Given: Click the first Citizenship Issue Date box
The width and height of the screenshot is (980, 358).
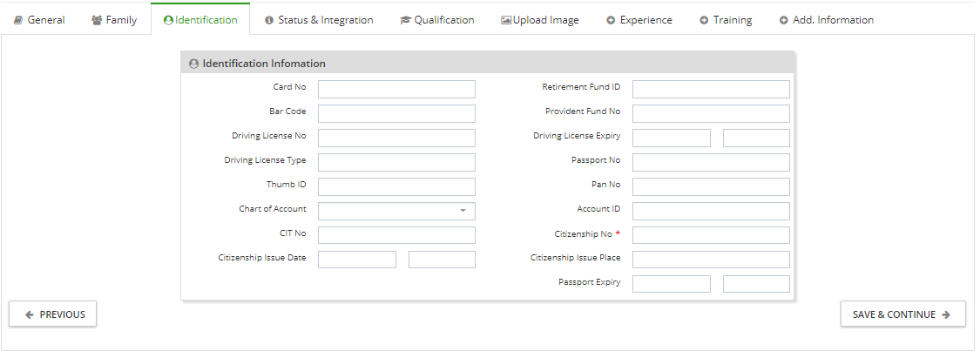Looking at the screenshot, I should coord(357,260).
